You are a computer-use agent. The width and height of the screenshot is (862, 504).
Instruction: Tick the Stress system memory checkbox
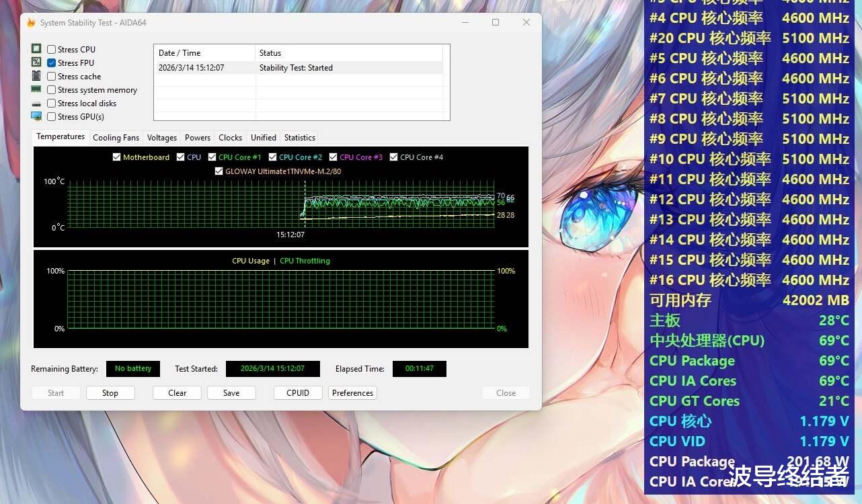point(51,89)
